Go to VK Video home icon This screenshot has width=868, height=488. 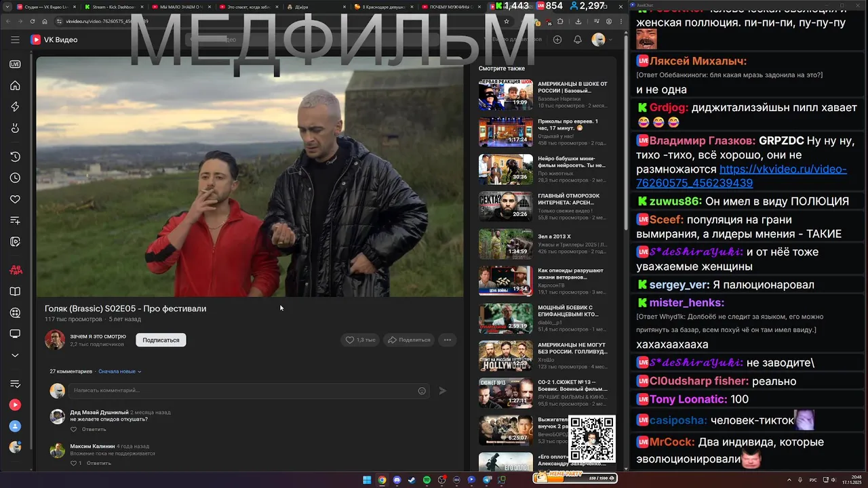point(15,85)
